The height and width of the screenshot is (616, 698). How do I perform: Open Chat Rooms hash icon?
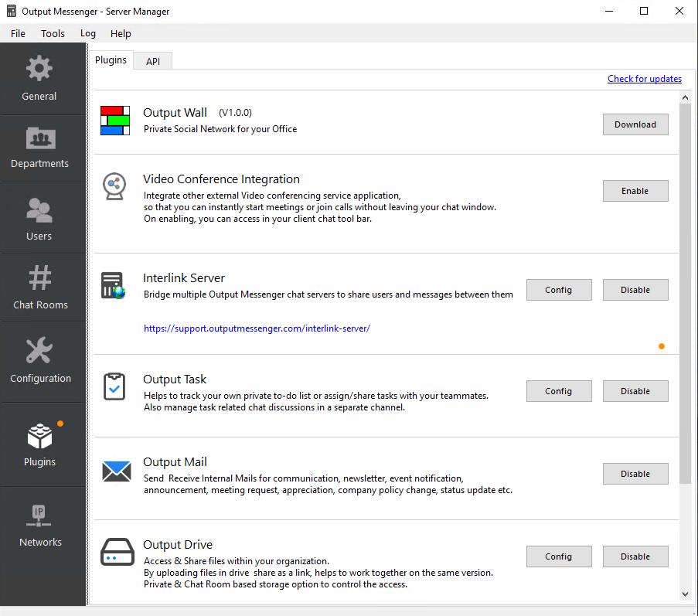(40, 277)
